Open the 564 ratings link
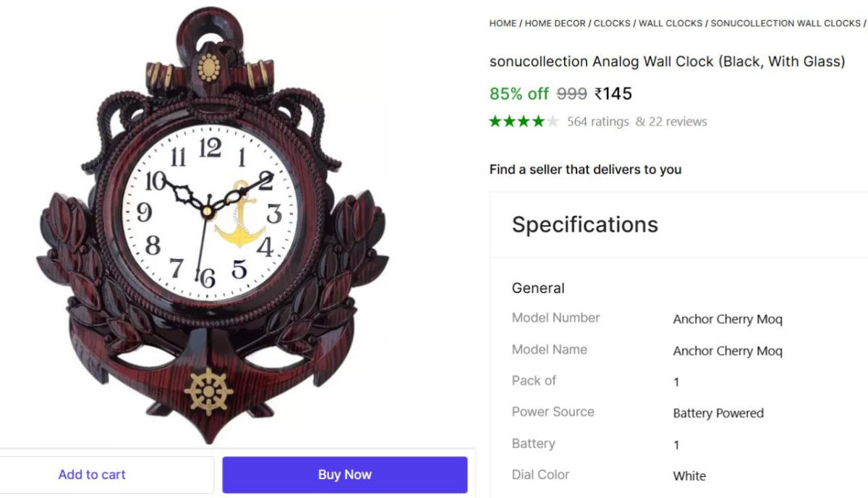The height and width of the screenshot is (498, 868). 597,122
